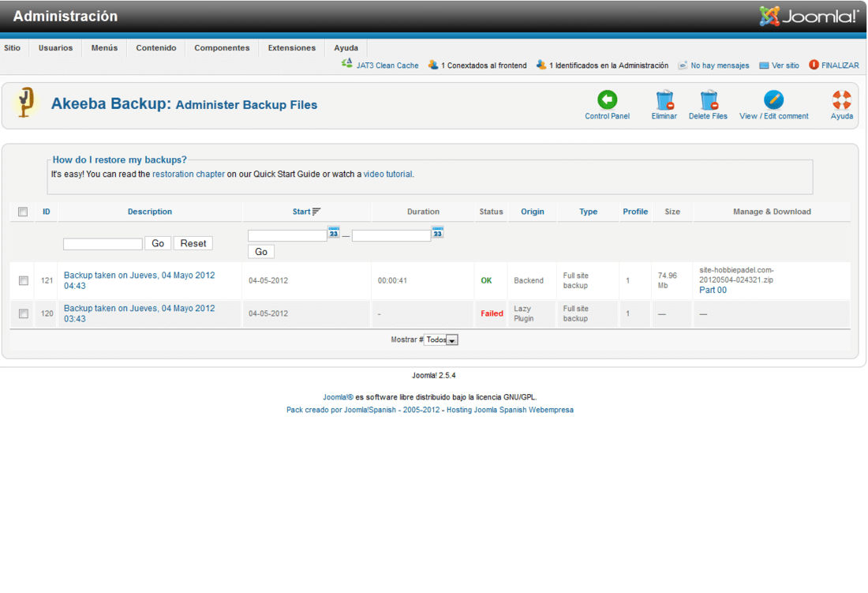
Task: Open Pack creado por Joomla!Spanish link
Action: tap(363, 410)
